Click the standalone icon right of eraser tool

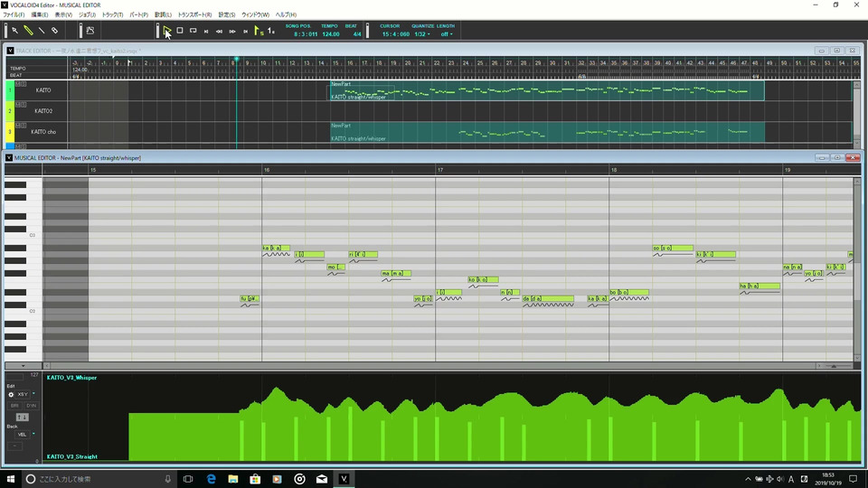coord(90,31)
